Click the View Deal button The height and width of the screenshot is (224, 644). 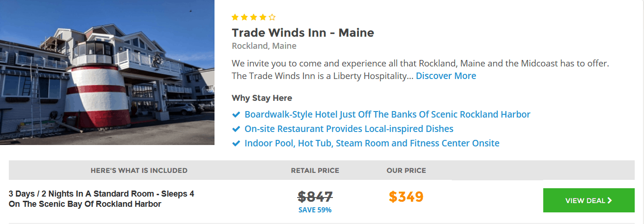[x=589, y=200]
